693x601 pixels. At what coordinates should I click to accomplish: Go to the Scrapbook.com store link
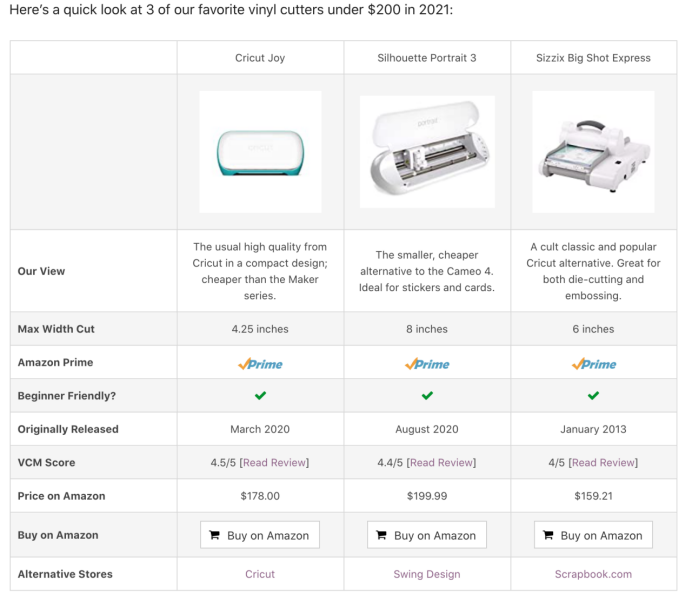click(x=593, y=574)
